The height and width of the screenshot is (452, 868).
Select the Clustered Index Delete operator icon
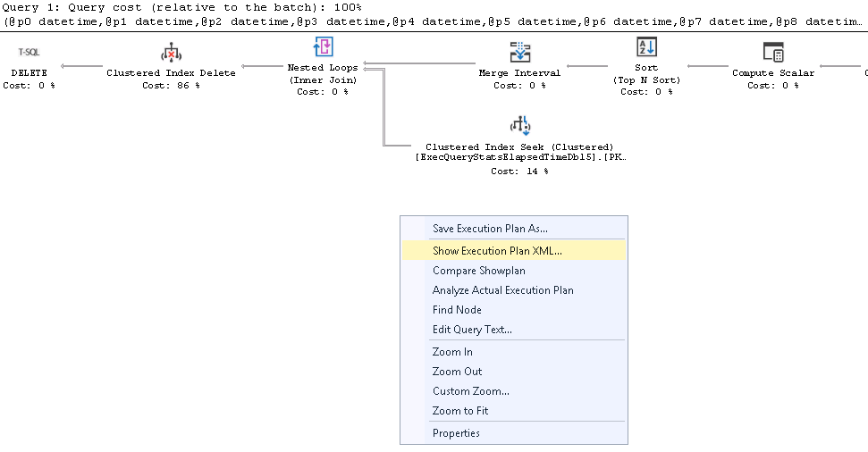(171, 53)
